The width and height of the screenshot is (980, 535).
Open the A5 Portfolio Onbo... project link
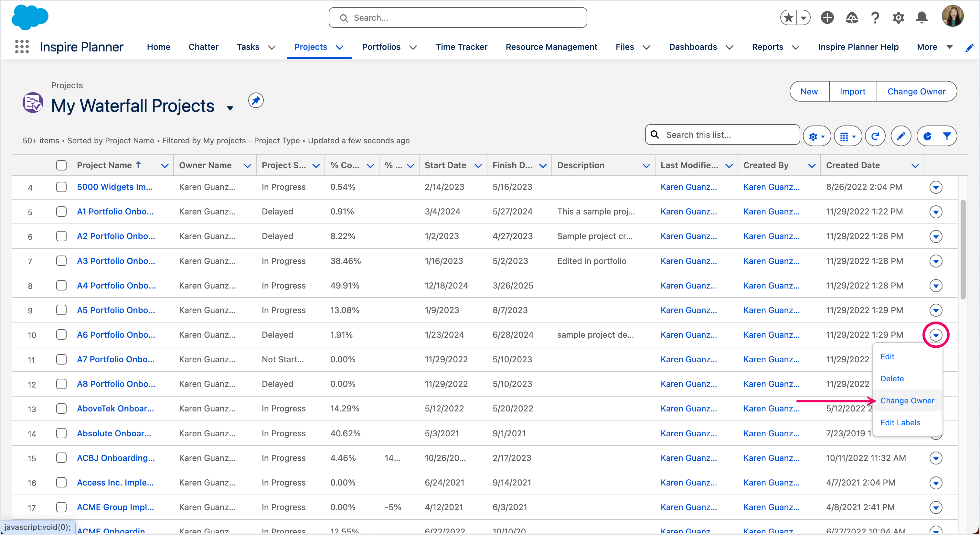(x=116, y=310)
